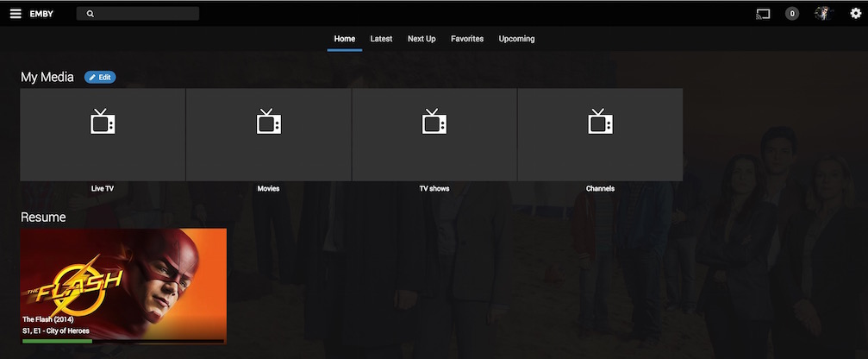
Task: Click the Edit button beside My Media
Action: (100, 78)
